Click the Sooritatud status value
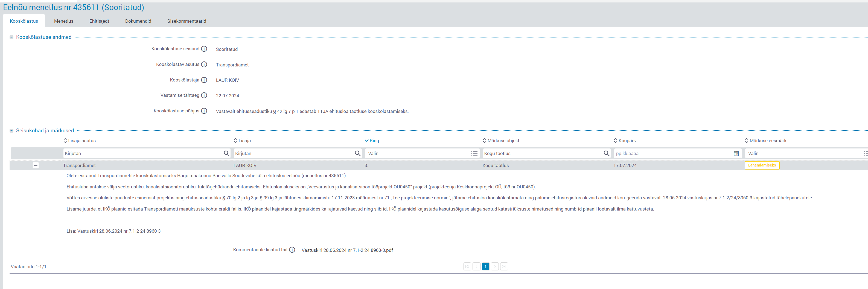Screen dimensions: 868x289 point(227,49)
